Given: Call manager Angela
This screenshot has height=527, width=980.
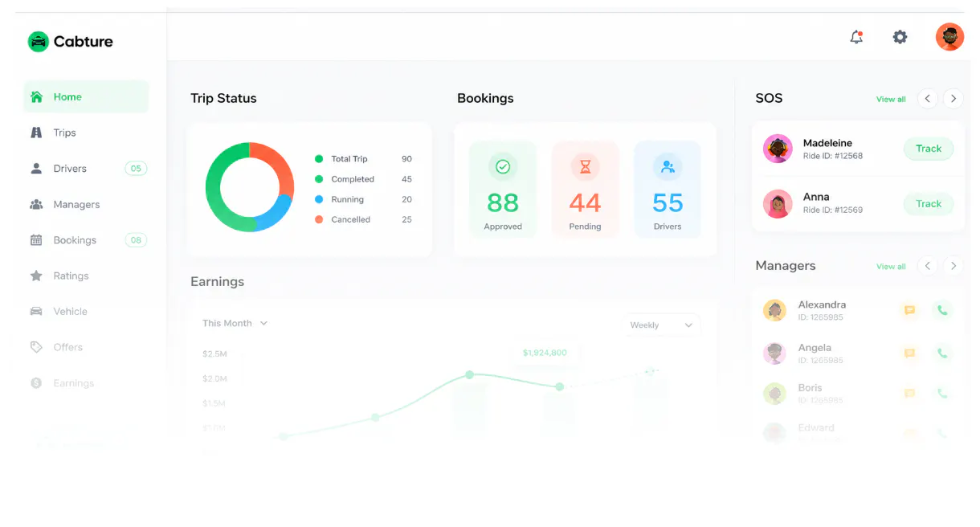Looking at the screenshot, I should 942,353.
